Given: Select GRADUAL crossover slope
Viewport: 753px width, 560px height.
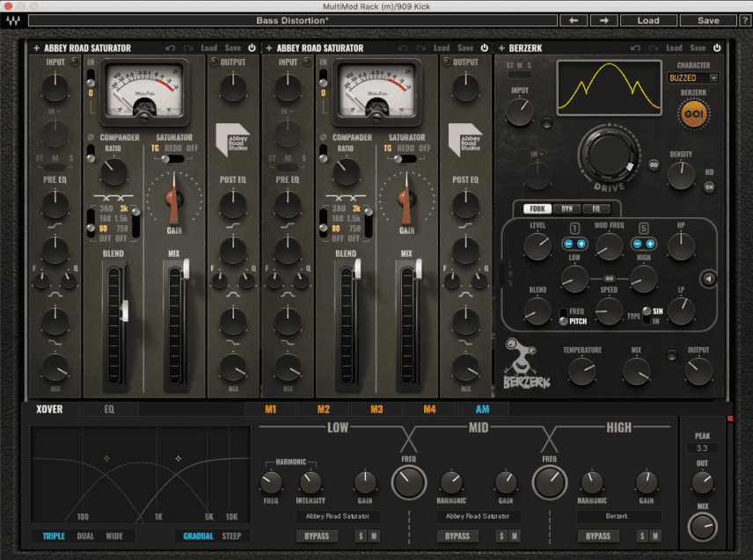Looking at the screenshot, I should click(x=198, y=536).
